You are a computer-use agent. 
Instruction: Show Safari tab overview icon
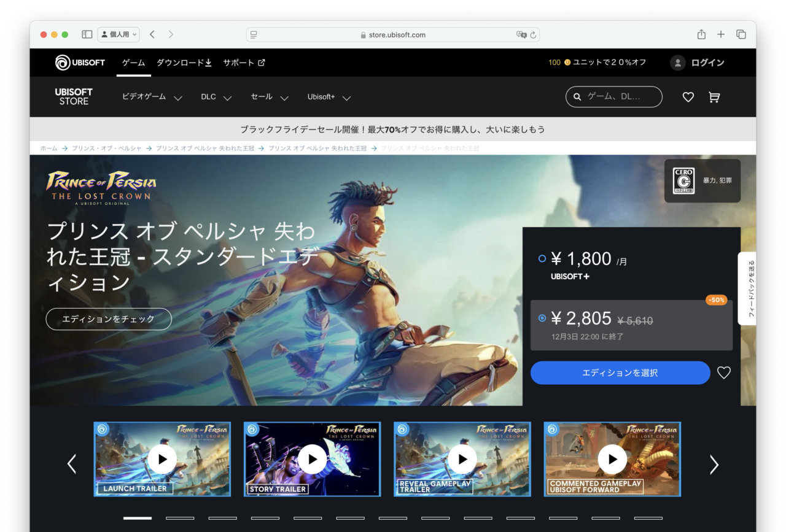(741, 34)
